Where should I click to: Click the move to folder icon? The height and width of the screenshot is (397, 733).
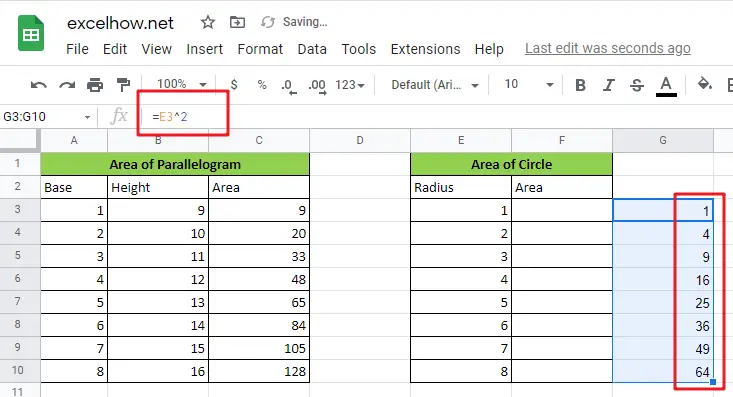[237, 22]
